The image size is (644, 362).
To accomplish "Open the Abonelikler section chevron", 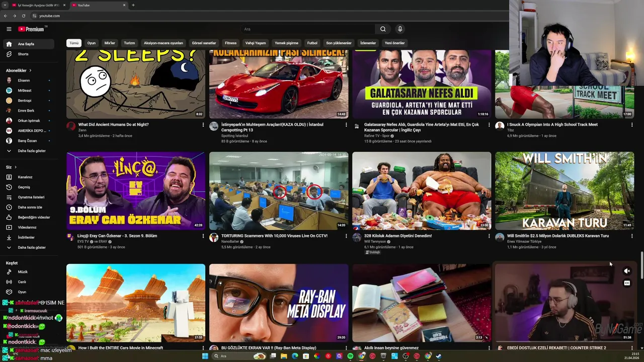I will [x=30, y=70].
